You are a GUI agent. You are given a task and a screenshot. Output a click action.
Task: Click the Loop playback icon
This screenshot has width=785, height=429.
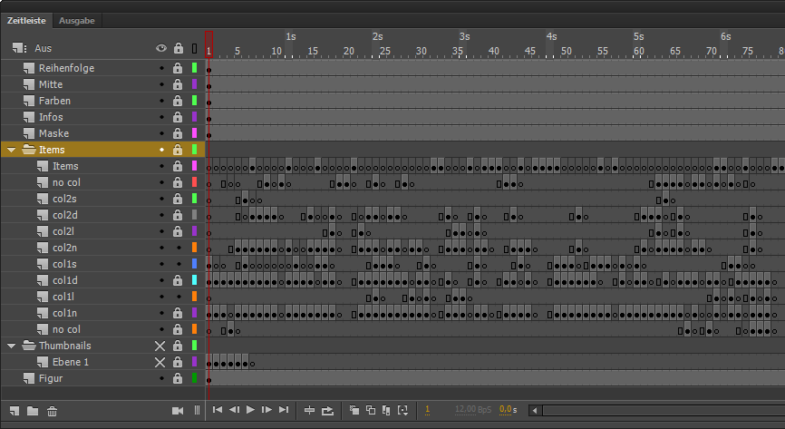click(327, 410)
